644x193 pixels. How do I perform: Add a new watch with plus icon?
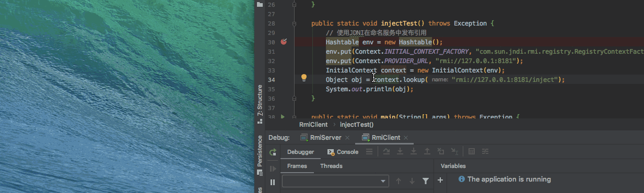coord(440,180)
